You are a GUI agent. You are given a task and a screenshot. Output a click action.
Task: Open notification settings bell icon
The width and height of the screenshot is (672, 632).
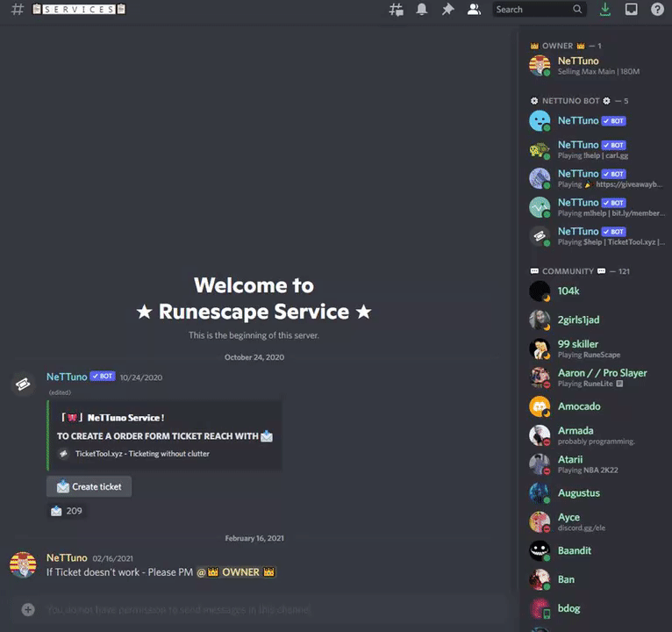pos(422,10)
